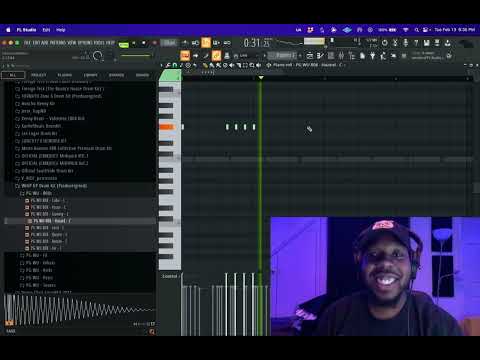Click the microphone one-click recording icon
Screen dimensions: 480x360
(405, 43)
